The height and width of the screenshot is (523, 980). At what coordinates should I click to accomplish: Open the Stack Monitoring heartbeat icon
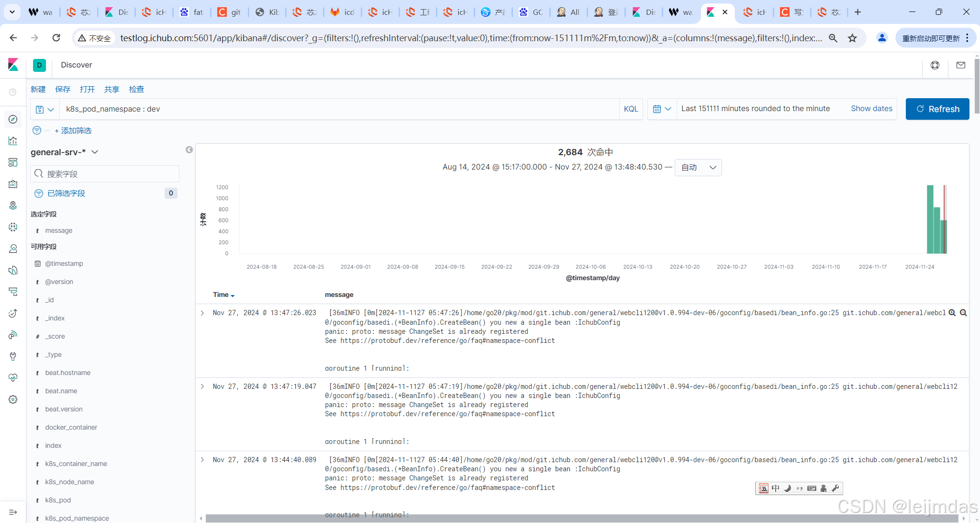13,378
